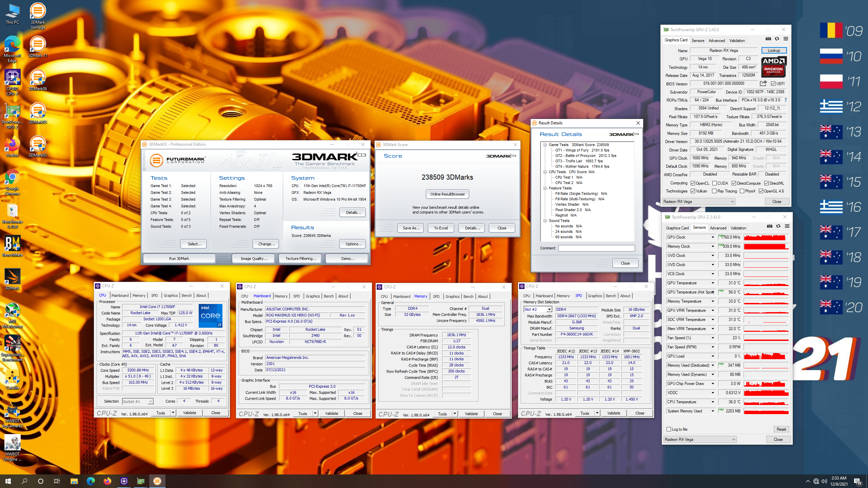The width and height of the screenshot is (868, 488).
Task: Open the CPUID CPU-Z desktop icon
Action: click(x=13, y=82)
